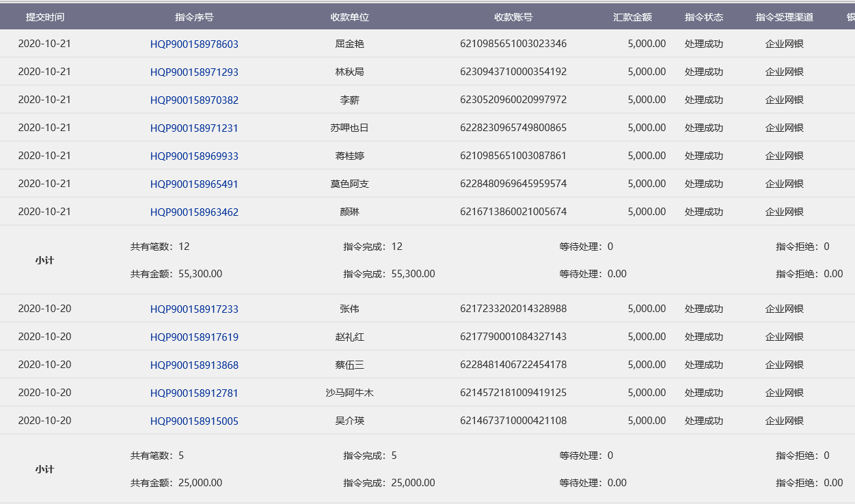Image resolution: width=855 pixels, height=504 pixels.
Task: Click the 指令序号 column header
Action: coord(194,17)
